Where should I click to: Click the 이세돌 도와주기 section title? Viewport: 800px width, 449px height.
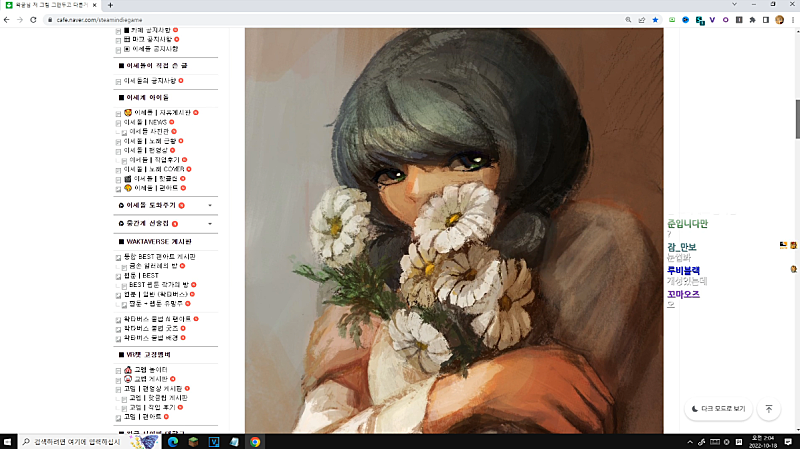point(151,205)
